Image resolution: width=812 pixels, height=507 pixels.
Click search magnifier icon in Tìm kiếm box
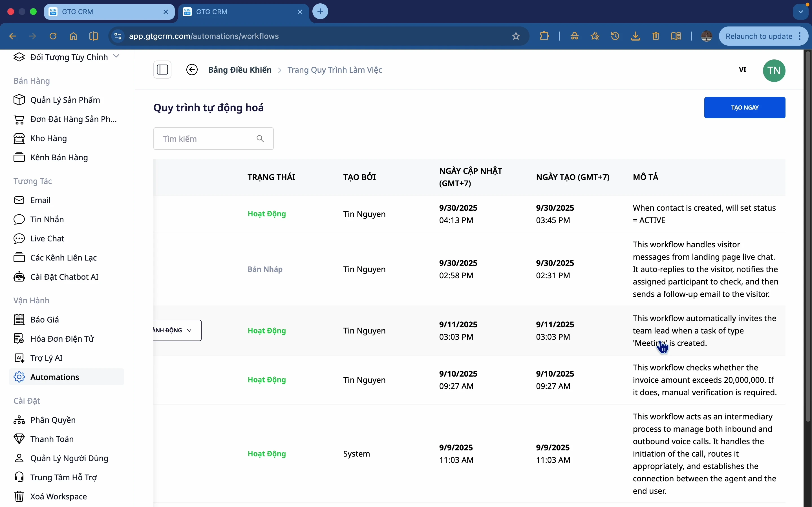pos(260,139)
